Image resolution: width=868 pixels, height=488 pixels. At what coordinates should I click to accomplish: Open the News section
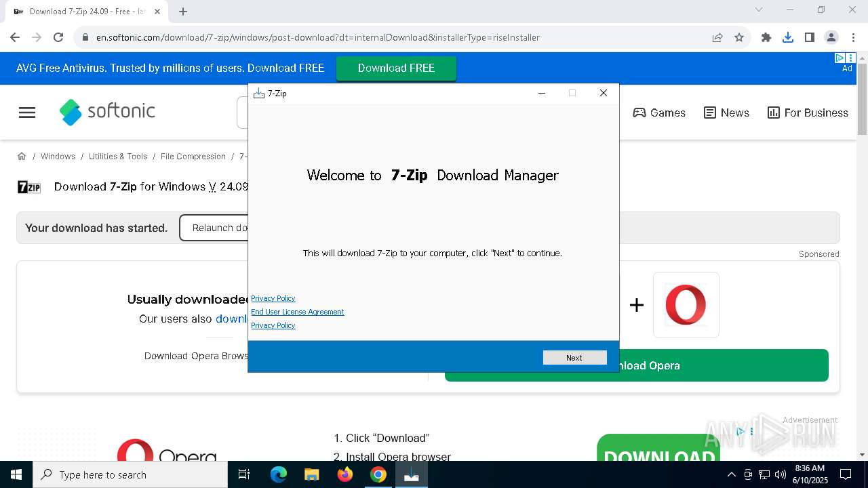[726, 113]
